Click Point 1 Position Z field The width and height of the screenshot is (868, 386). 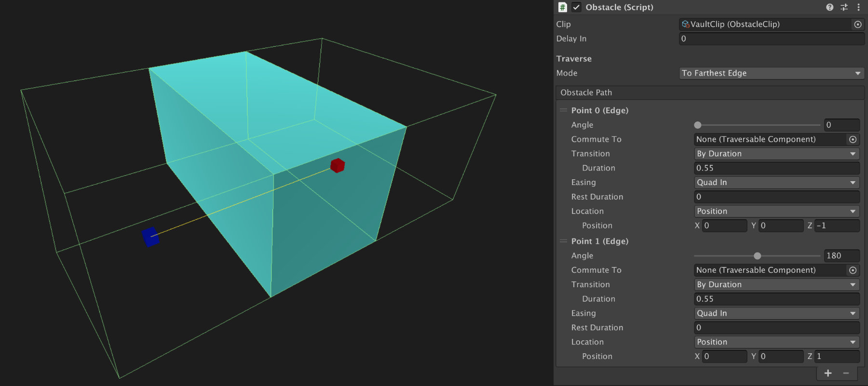click(x=837, y=357)
